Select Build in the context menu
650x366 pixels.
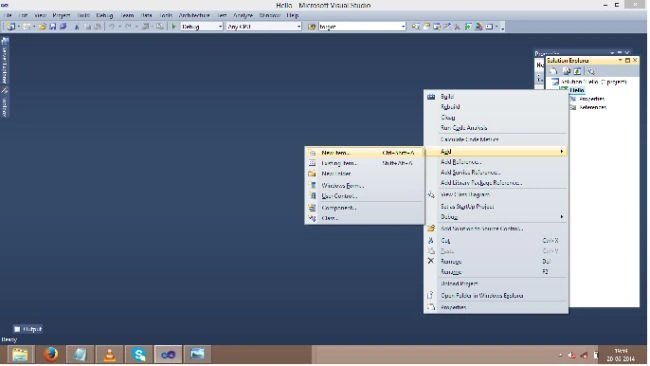point(496,97)
